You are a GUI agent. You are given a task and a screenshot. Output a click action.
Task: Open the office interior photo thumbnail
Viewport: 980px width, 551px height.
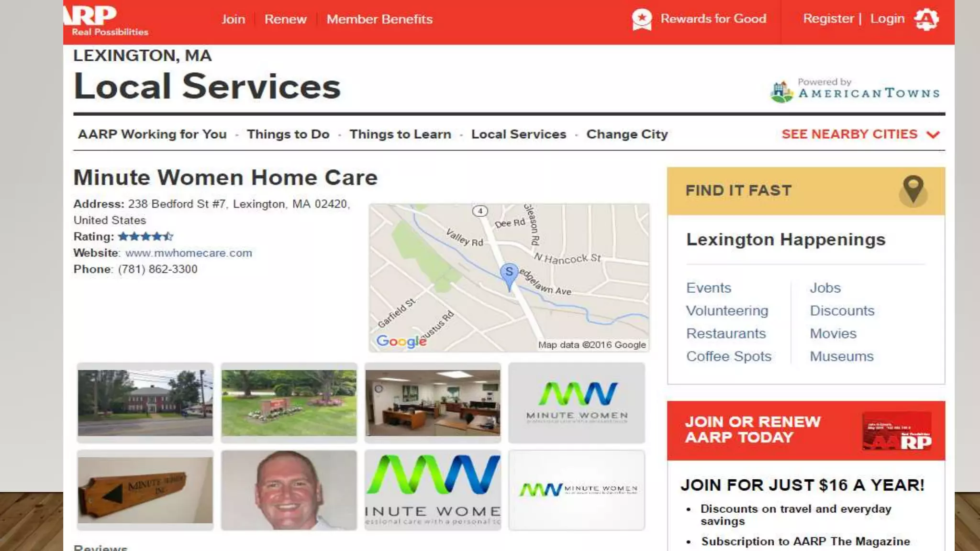433,403
